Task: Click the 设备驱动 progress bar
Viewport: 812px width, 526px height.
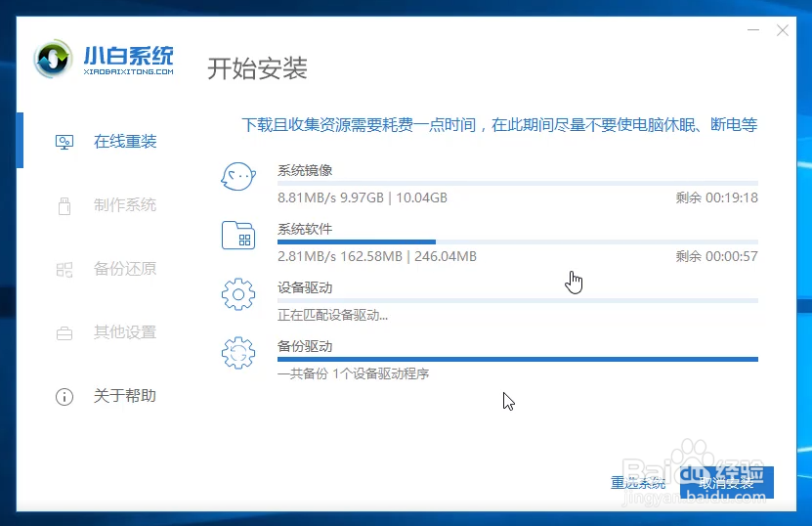Action: [x=517, y=300]
